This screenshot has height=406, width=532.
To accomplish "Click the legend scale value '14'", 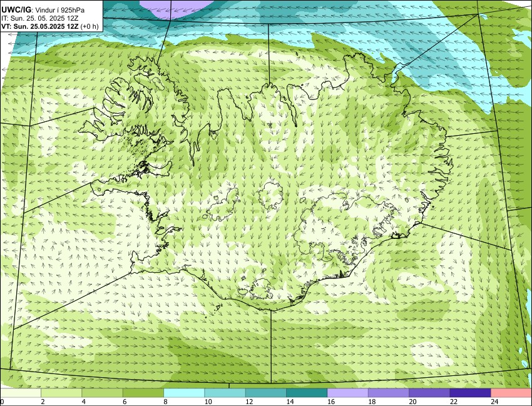I will click(290, 402).
